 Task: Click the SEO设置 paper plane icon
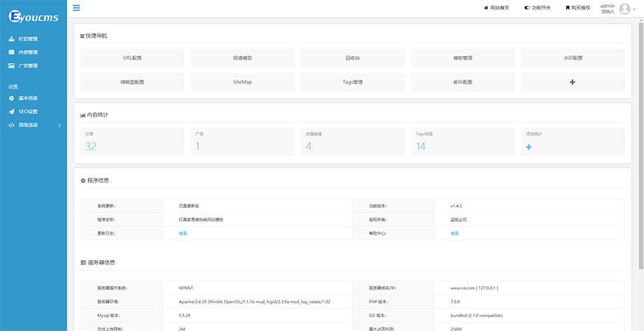coord(11,111)
